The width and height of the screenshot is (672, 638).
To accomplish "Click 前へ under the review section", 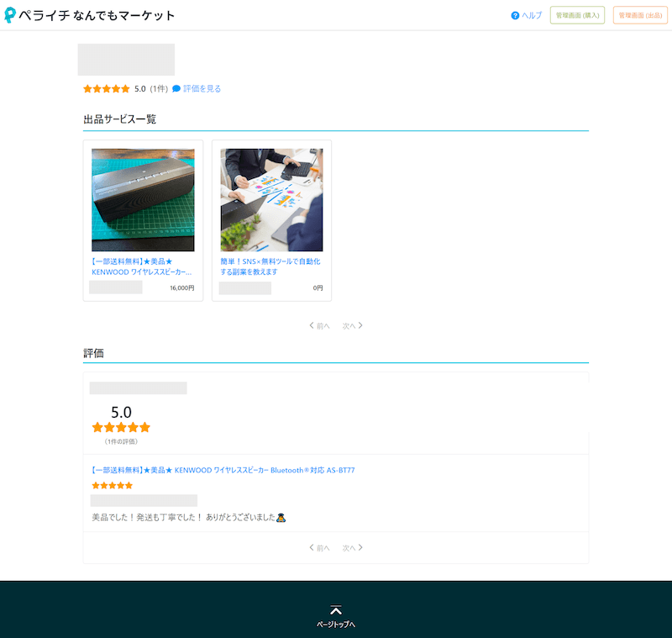I will tap(320, 548).
